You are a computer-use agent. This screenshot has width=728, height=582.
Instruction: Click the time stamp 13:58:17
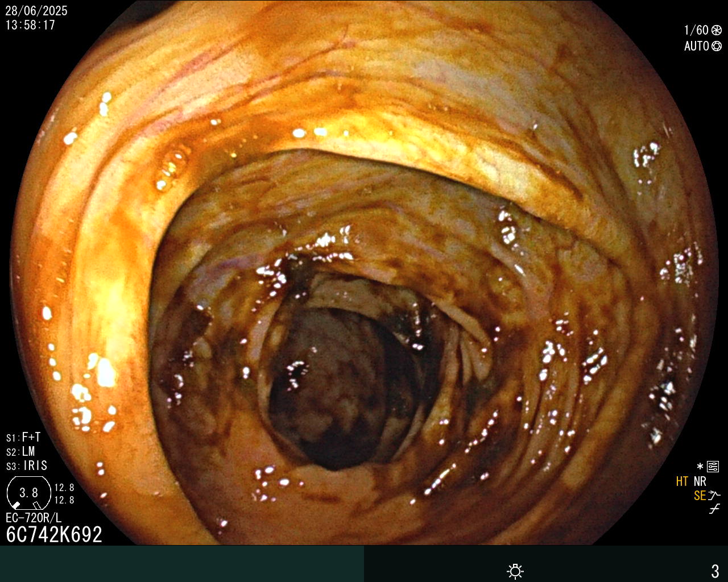point(30,25)
